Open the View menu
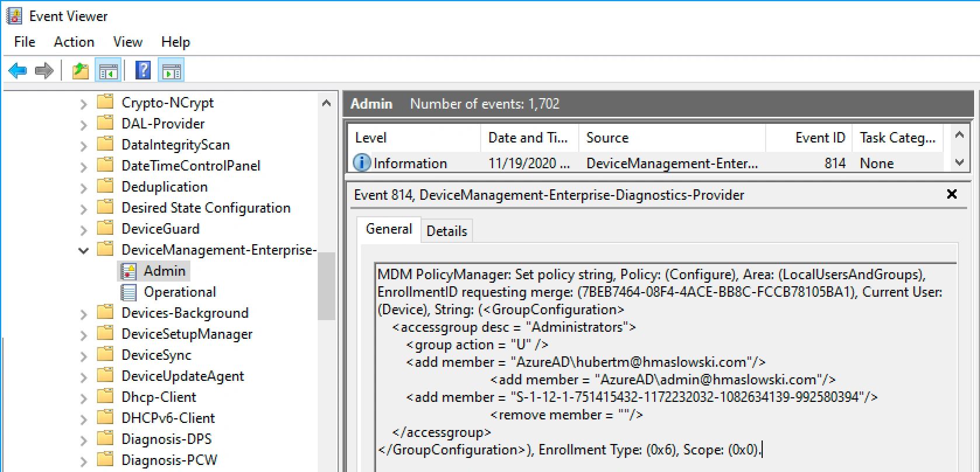 [x=127, y=42]
